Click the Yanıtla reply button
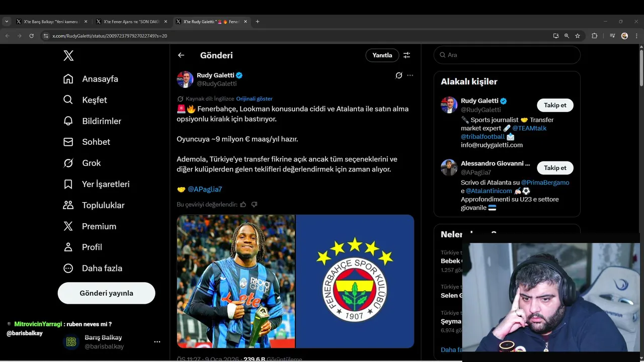 click(382, 55)
